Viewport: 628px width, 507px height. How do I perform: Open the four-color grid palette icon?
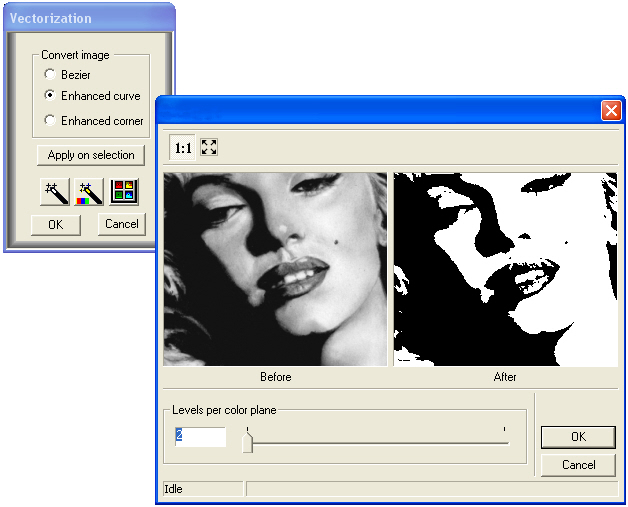tap(124, 190)
